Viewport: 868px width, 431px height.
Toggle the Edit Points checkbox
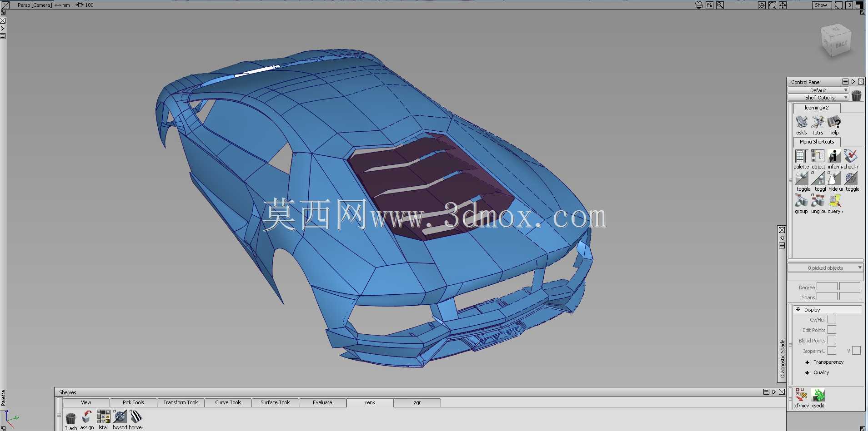832,330
